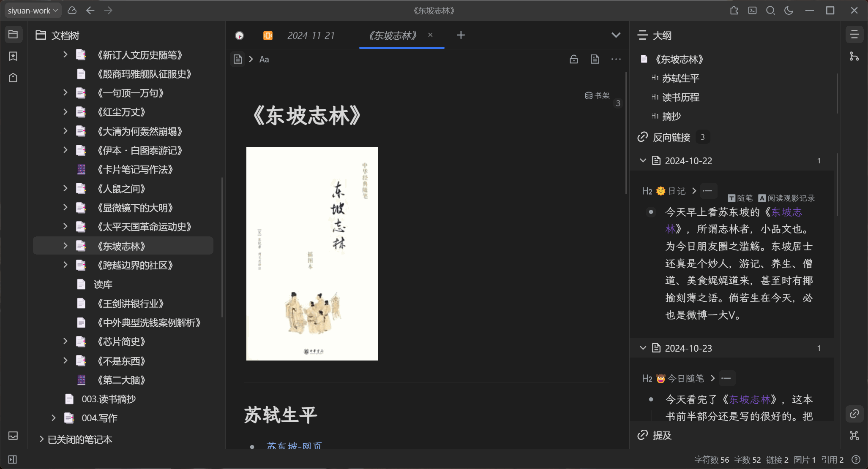The width and height of the screenshot is (868, 469).
Task: Jump to 读书历程 heading in outline
Action: point(680,97)
